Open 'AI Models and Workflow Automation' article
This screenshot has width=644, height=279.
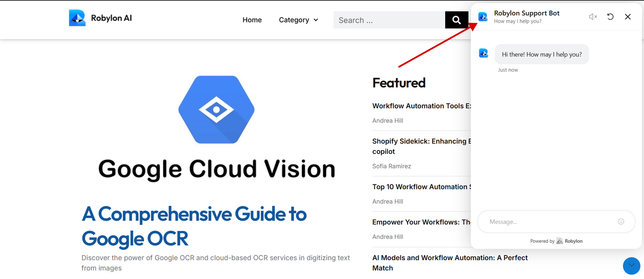(x=450, y=263)
